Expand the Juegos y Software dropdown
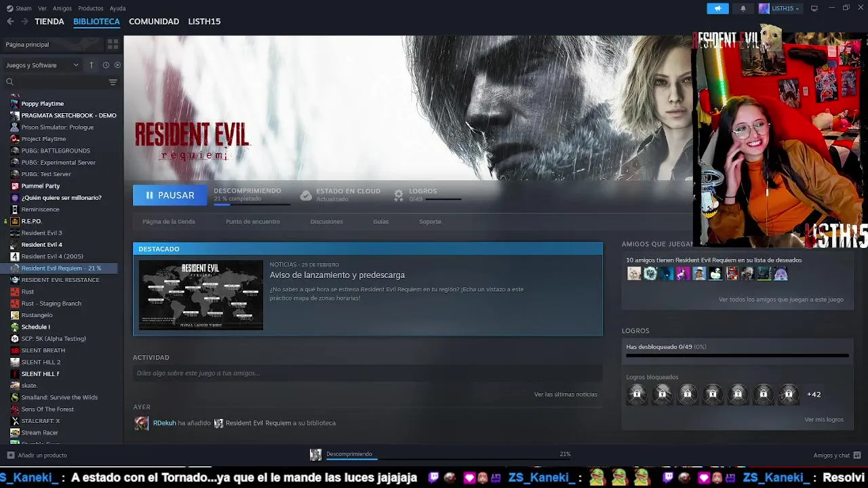This screenshot has width=868, height=488. 42,65
